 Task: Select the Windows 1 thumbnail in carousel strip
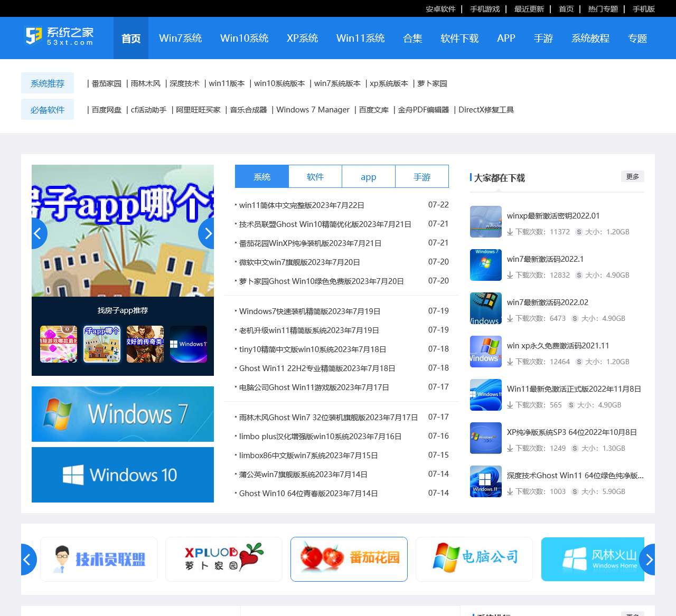point(189,344)
